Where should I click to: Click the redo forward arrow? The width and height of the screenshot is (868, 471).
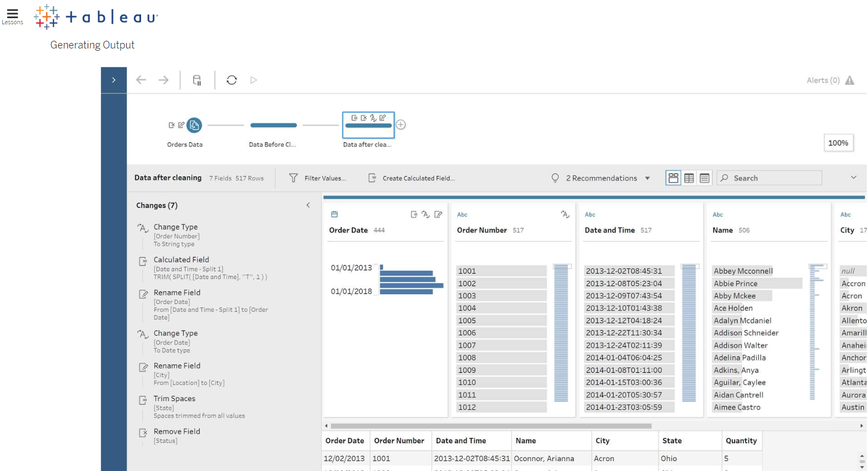[164, 80]
